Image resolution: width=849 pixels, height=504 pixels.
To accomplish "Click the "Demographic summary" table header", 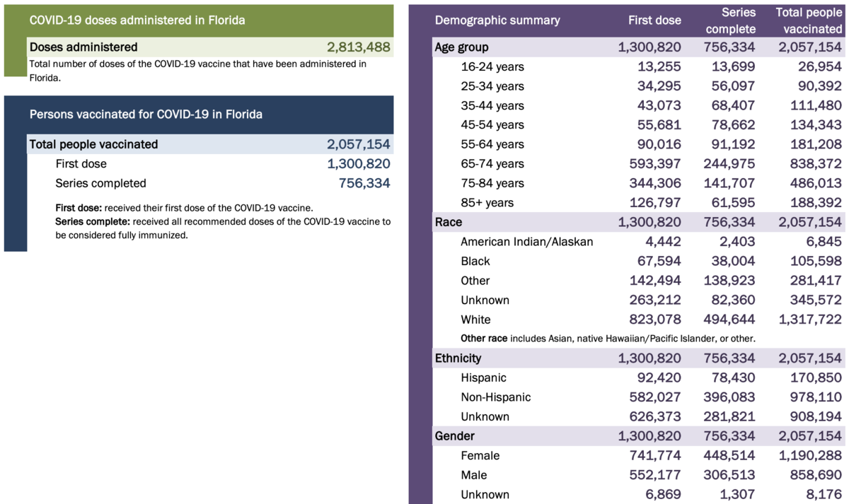I will [497, 20].
